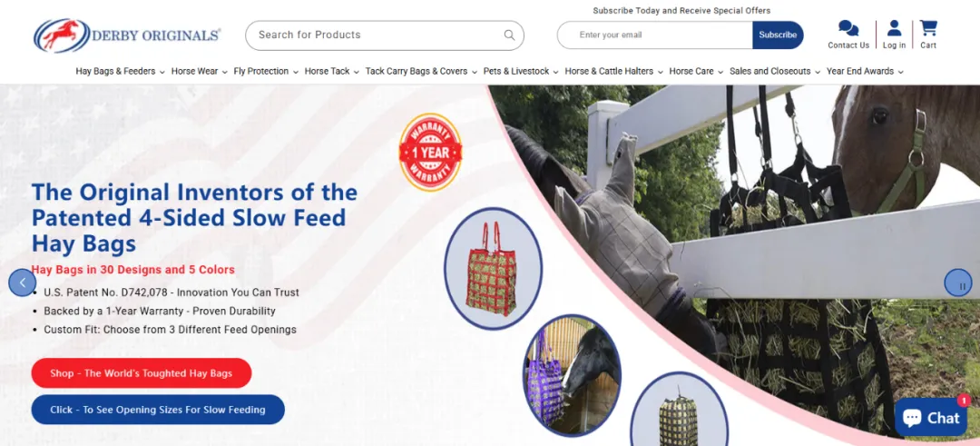Select the red hay bag thumbnail

pos(493,268)
